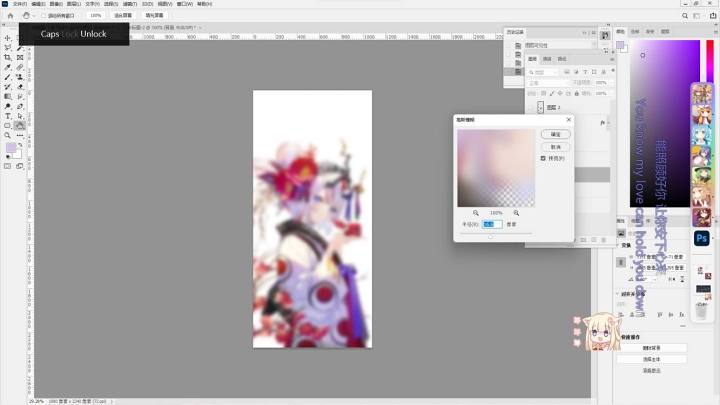
Task: Toggle Scroll All Windows checkbox
Action: pos(44,15)
